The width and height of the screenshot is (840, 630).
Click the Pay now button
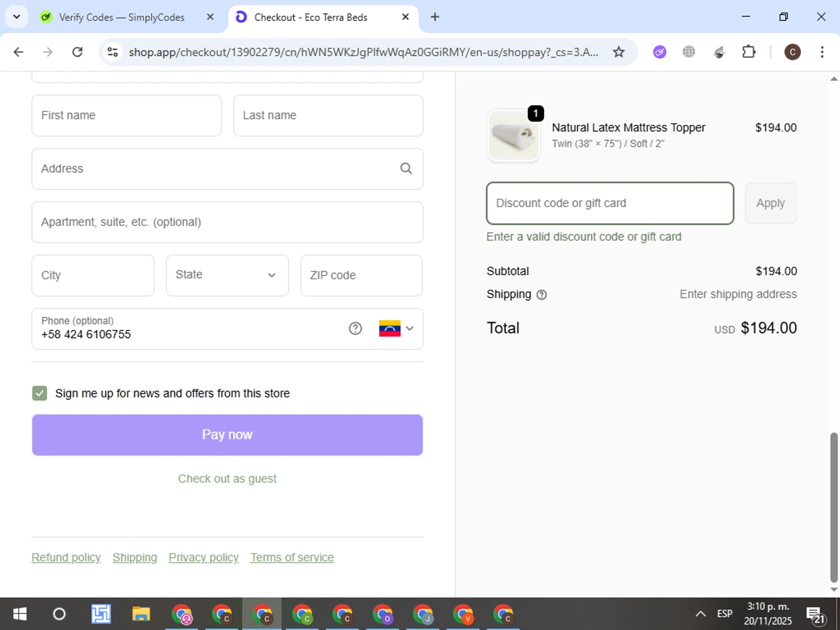point(227,435)
